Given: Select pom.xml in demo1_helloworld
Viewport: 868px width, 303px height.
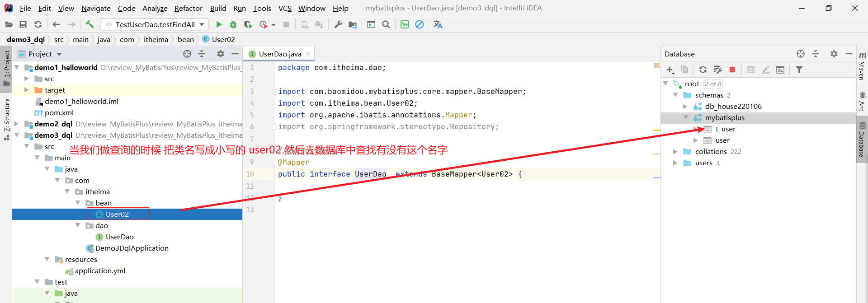Looking at the screenshot, I should [x=59, y=112].
